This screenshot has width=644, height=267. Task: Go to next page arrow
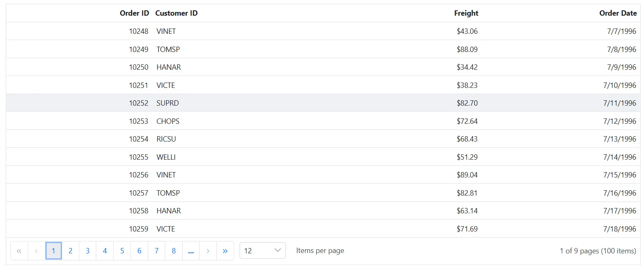click(x=208, y=251)
